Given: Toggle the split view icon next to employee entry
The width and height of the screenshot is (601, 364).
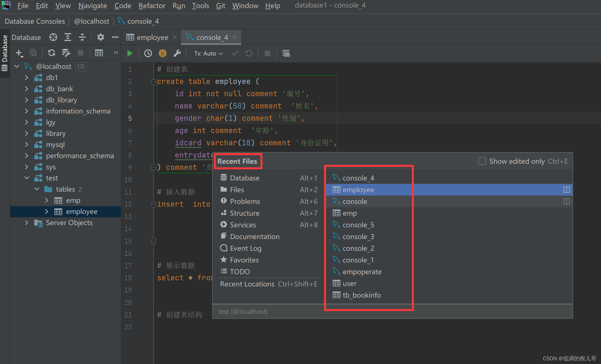Looking at the screenshot, I should point(566,190).
